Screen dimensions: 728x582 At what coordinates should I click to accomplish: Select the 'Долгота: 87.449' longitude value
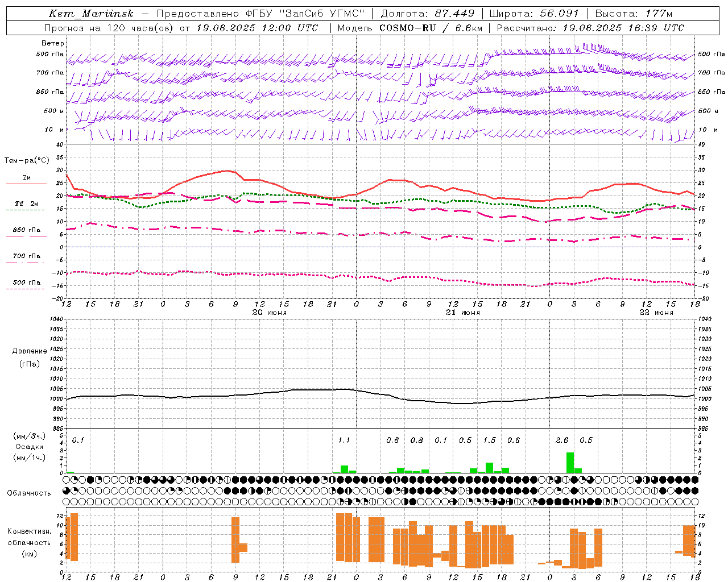427,14
